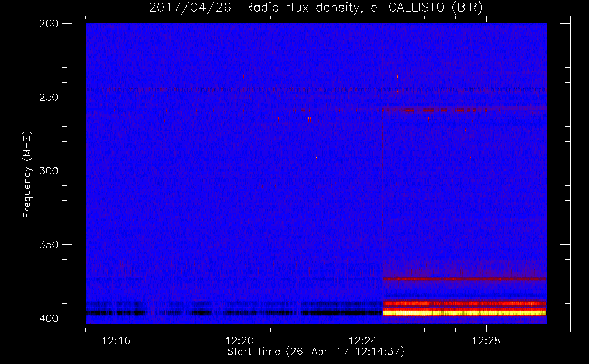Click the plot title '2017/04/26 Radio flux density, e-CALLISTO (BIR)'

coord(316,7)
